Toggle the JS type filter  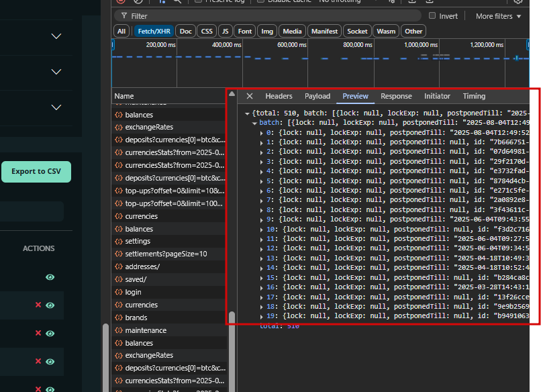[226, 32]
